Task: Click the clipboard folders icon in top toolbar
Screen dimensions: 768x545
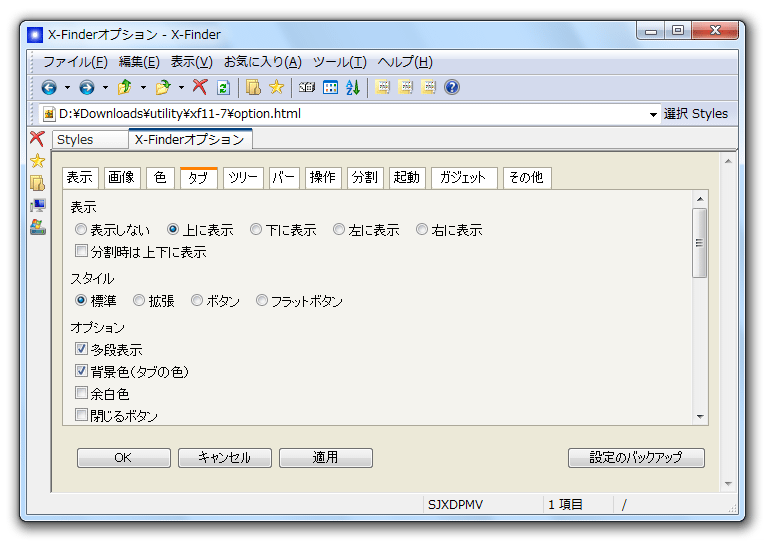Action: point(253,87)
